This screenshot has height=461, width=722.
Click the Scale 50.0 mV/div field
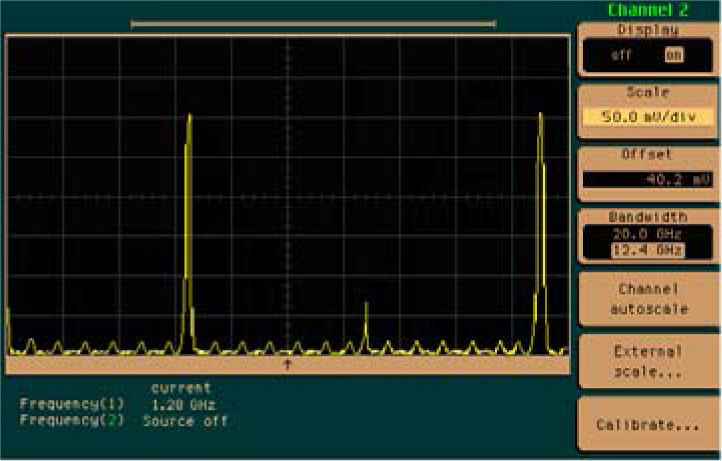click(x=649, y=117)
